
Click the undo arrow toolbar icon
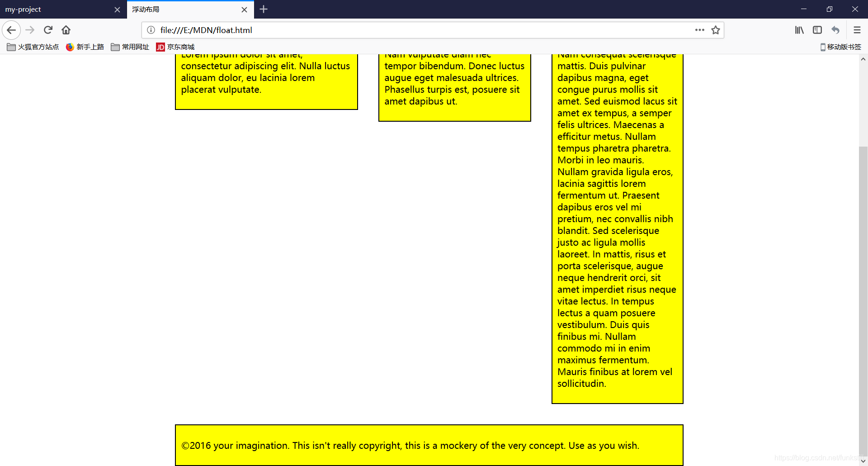coord(835,30)
